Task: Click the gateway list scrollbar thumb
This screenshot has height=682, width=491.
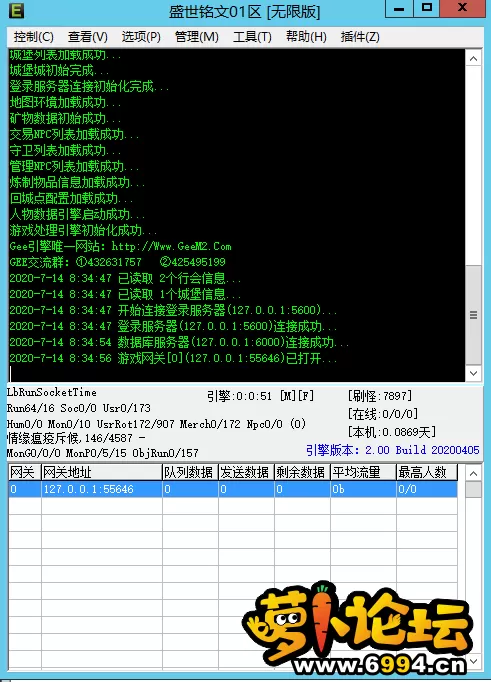Action: 474,489
